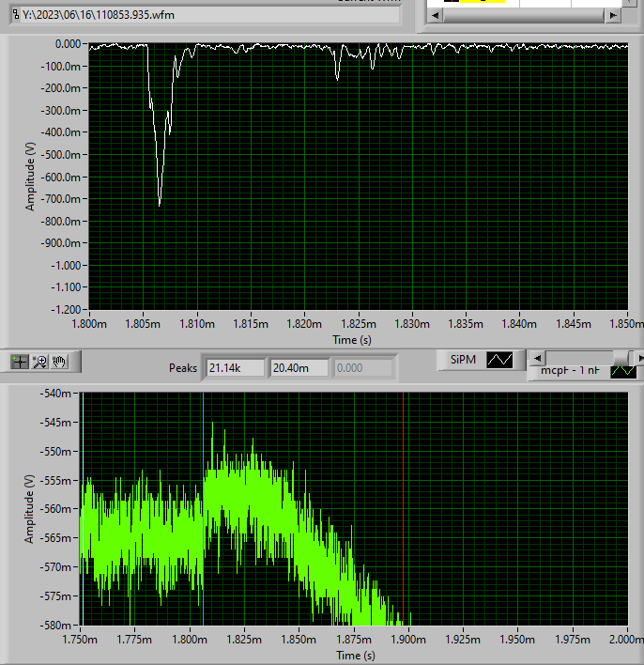Screen dimensions: 644x665
Task: Click the SiPM white plot sample icon
Action: [x=499, y=360]
